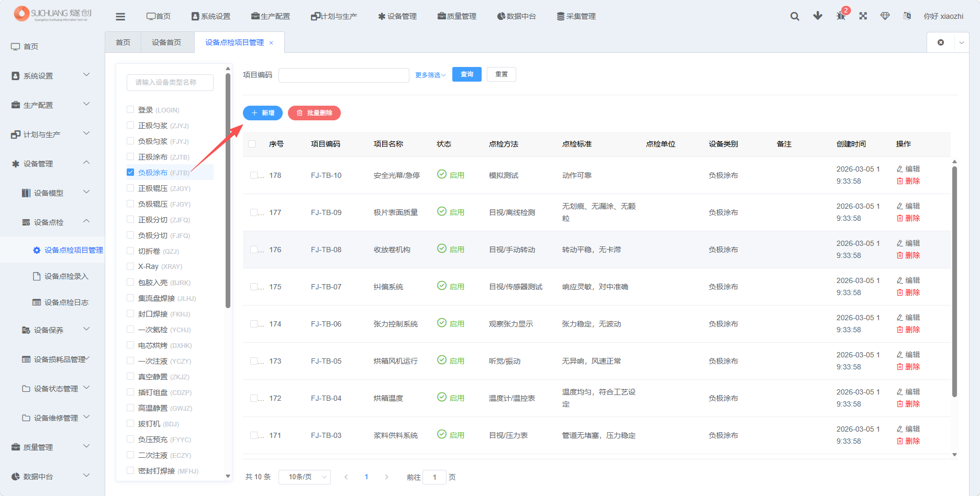This screenshot has height=496, width=980.
Task: Open 生产配置 in the top menu
Action: pyautogui.click(x=270, y=16)
